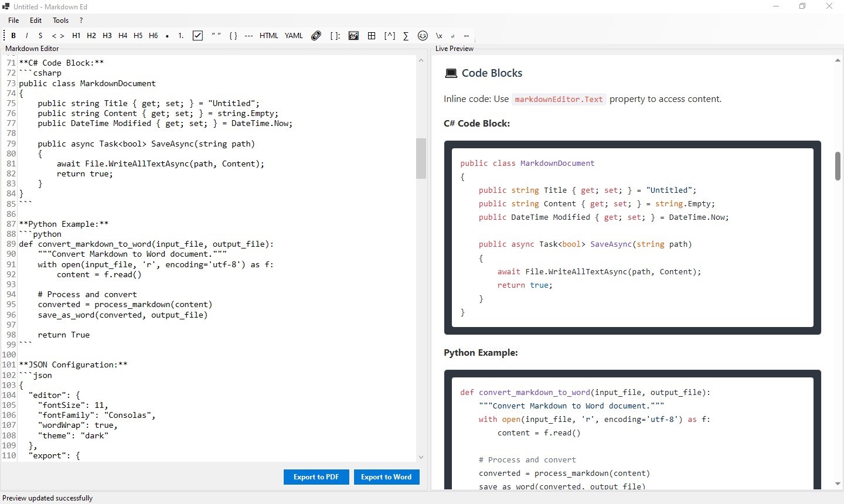Insert a reference link with the [ ]: button
This screenshot has width=844, height=504.
pyautogui.click(x=335, y=36)
